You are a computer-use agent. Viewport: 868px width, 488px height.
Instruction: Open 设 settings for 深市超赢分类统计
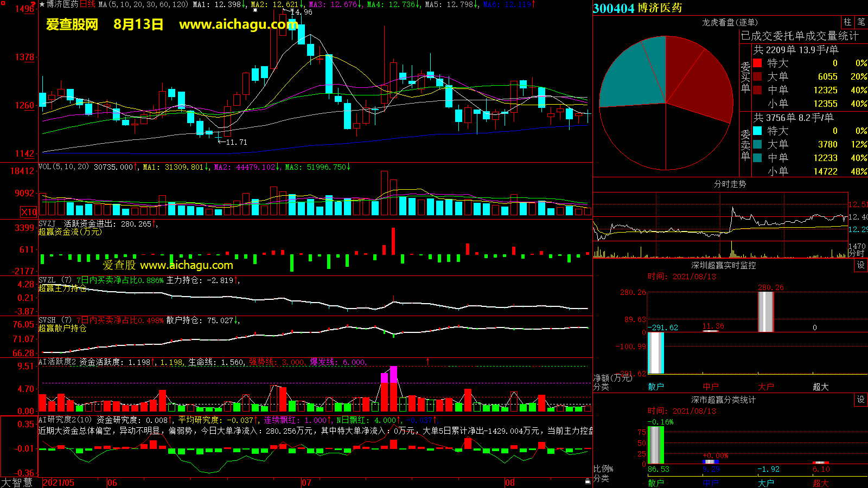click(861, 400)
